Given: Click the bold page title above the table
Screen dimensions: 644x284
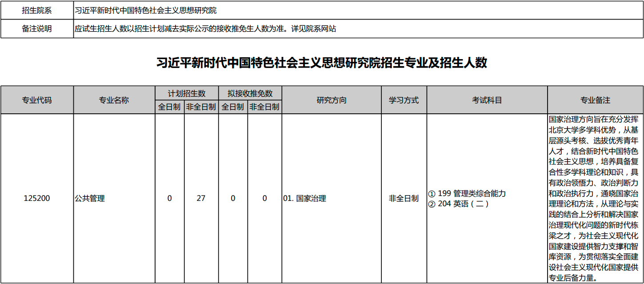Looking at the screenshot, I should tap(322, 63).
